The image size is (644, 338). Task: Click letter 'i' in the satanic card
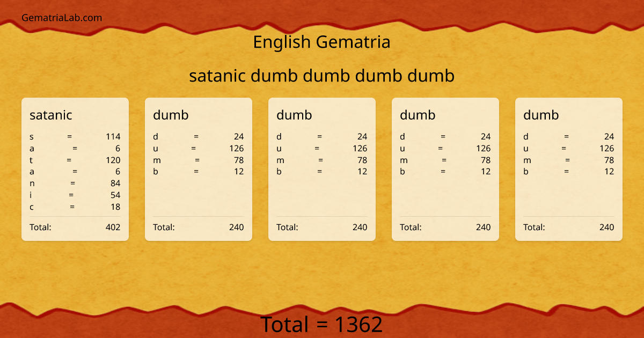[31, 195]
